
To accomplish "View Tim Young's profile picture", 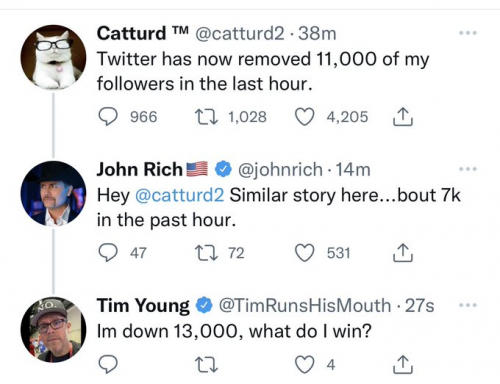I will [x=53, y=329].
